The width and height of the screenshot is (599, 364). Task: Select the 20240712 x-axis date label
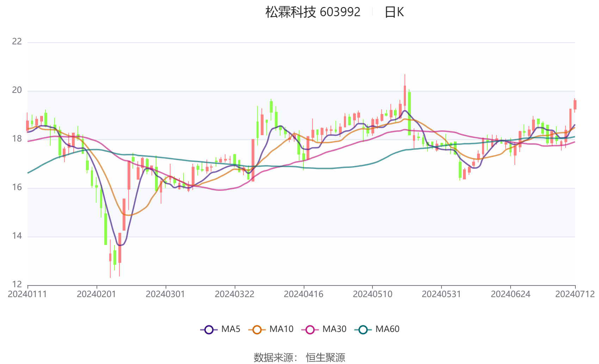[x=575, y=294]
